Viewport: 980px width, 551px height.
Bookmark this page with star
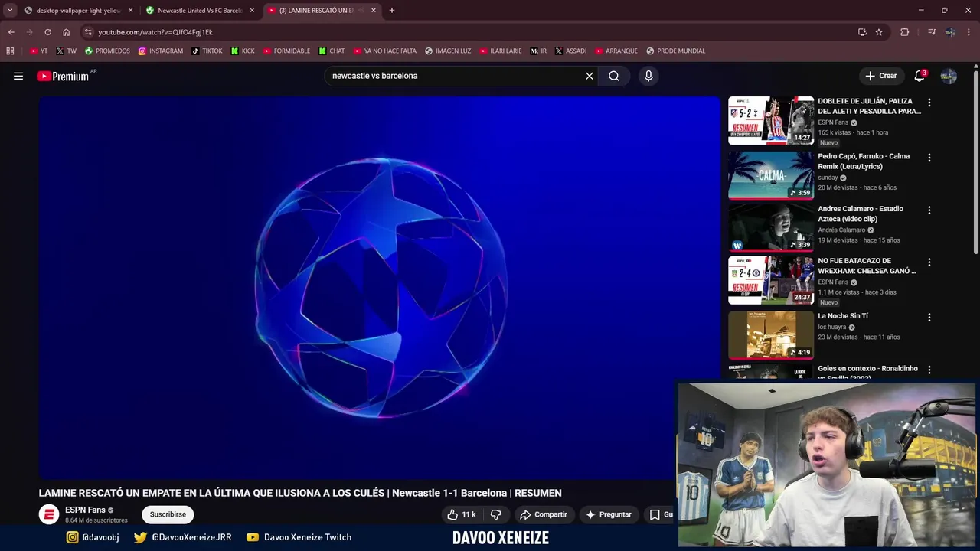879,32
